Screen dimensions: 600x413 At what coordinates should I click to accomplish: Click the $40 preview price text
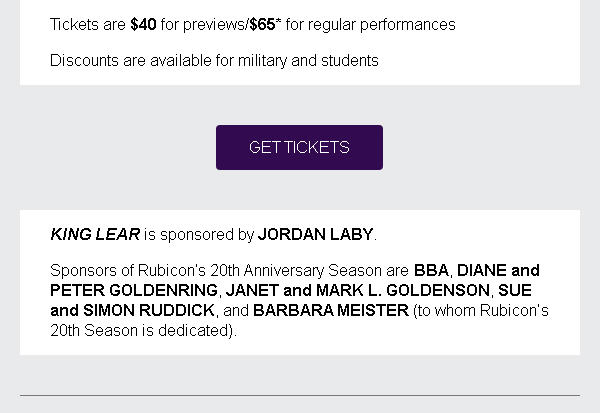(x=143, y=24)
